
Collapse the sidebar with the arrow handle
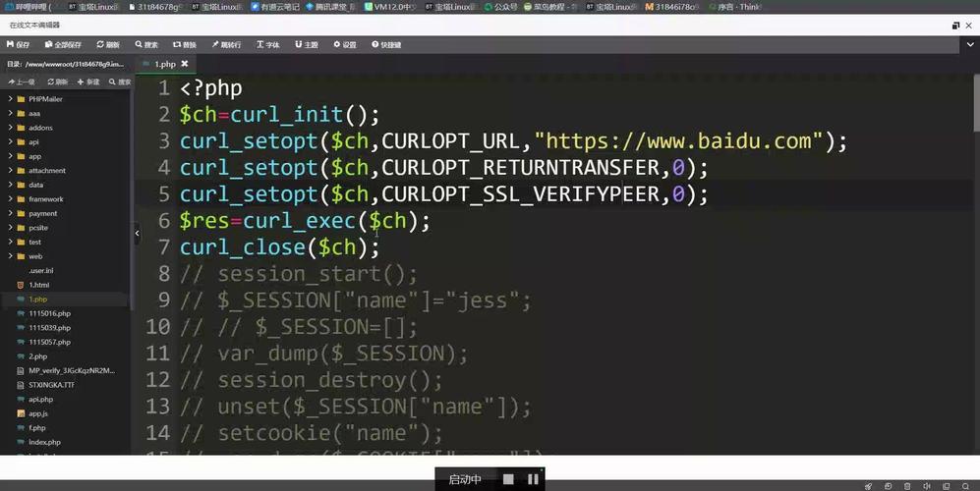point(137,233)
